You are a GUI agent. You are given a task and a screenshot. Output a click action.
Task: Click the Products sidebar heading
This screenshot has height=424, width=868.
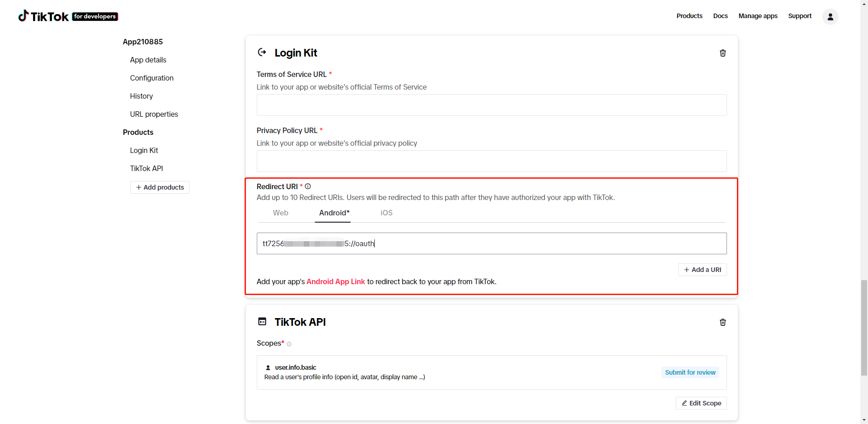tap(138, 132)
